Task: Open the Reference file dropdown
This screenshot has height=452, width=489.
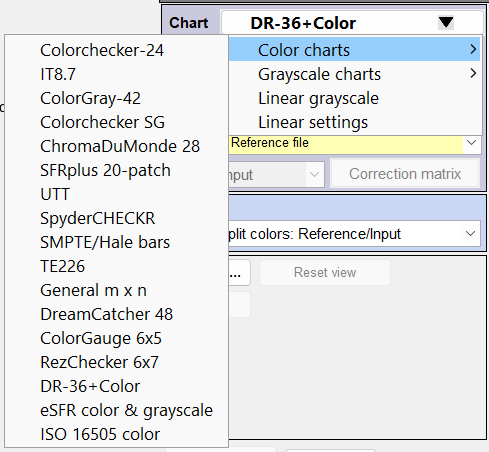Action: 472,143
